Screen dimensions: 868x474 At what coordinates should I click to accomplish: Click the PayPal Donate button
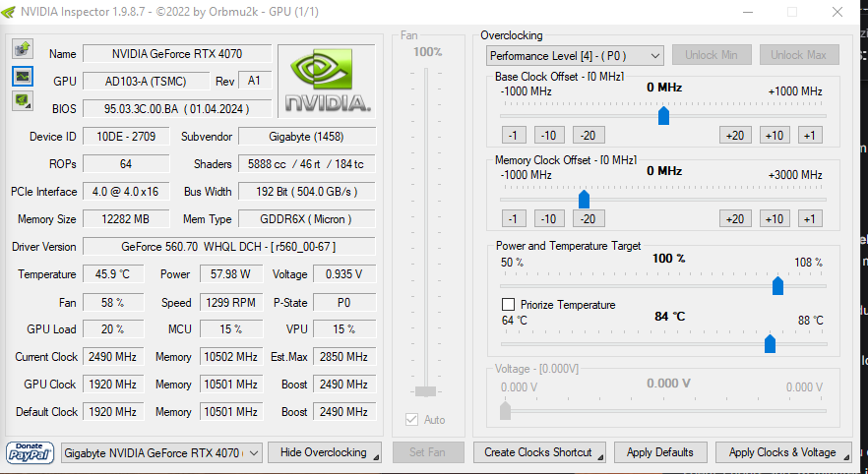[x=30, y=452]
